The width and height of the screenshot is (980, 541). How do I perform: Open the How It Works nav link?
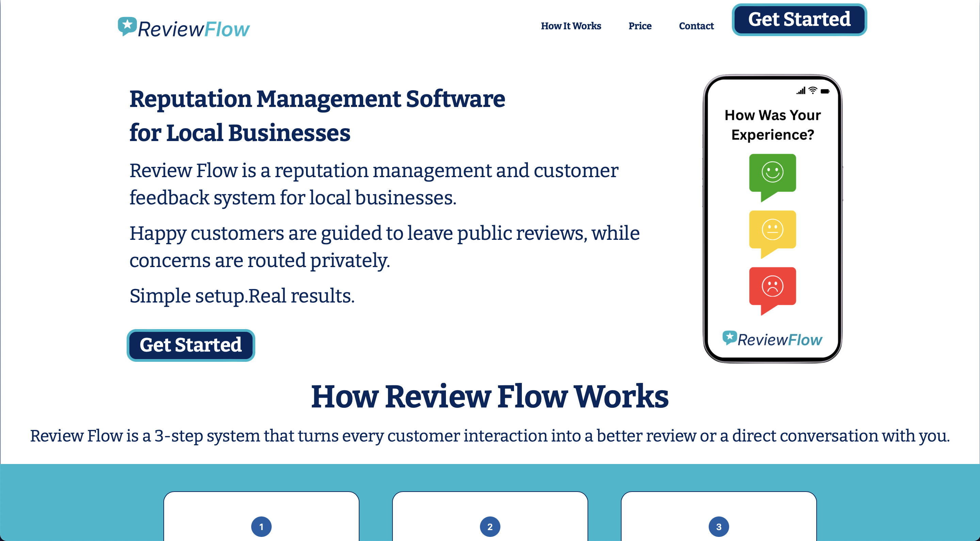571,26
